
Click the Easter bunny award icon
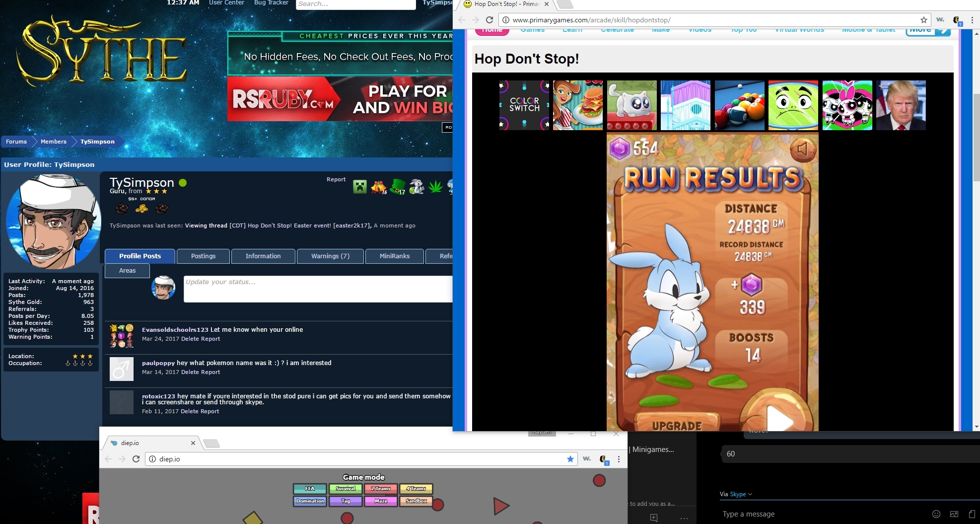point(417,186)
